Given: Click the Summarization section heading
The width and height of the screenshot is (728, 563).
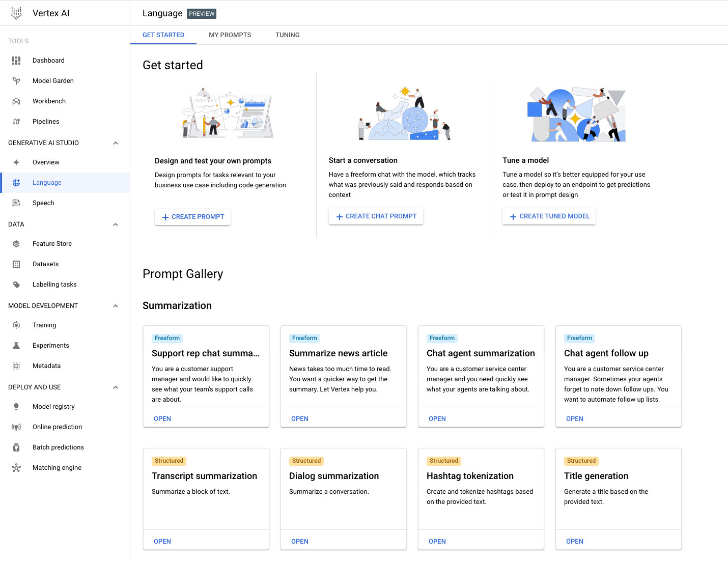Looking at the screenshot, I should tap(177, 306).
